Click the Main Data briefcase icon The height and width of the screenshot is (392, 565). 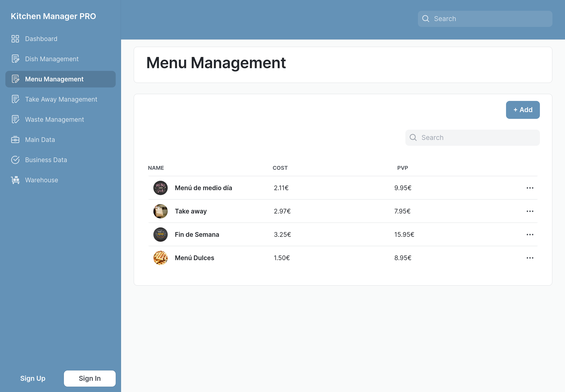[x=15, y=139]
